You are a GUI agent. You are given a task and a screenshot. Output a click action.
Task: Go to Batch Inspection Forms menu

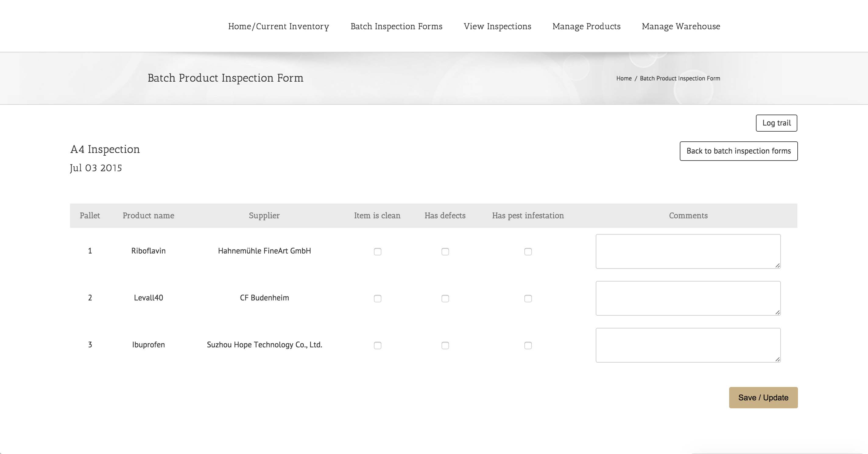point(396,26)
